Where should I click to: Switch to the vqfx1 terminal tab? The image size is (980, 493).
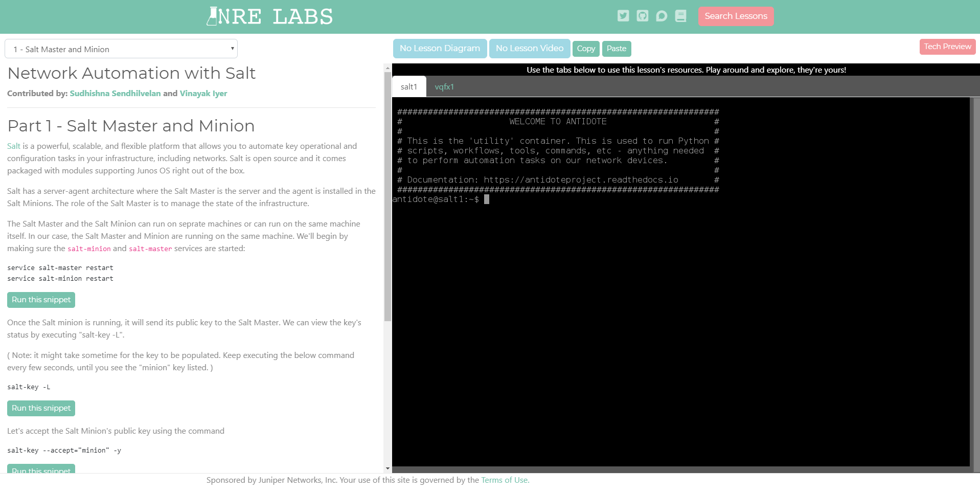[x=444, y=87]
